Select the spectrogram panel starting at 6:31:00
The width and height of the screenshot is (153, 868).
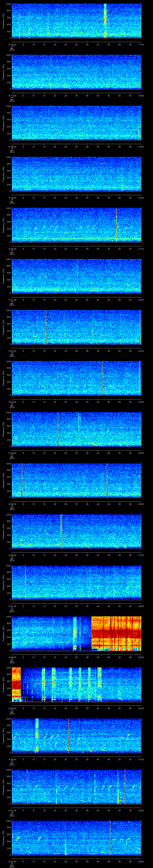[x=76, y=786]
